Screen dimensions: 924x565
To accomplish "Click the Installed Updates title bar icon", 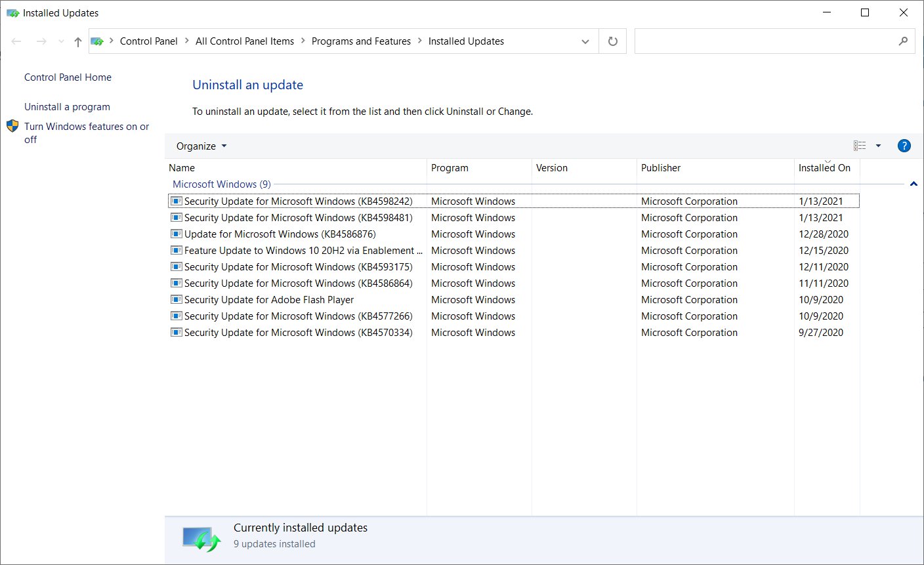I will [x=12, y=13].
